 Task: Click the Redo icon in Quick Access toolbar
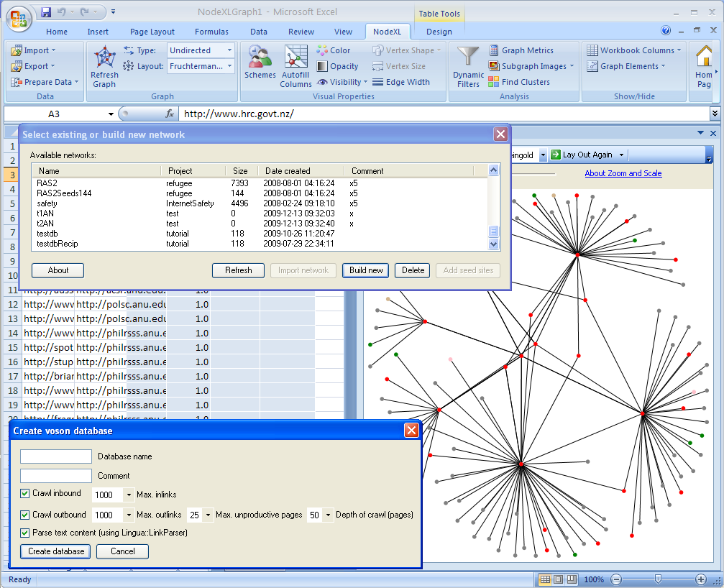click(x=85, y=12)
